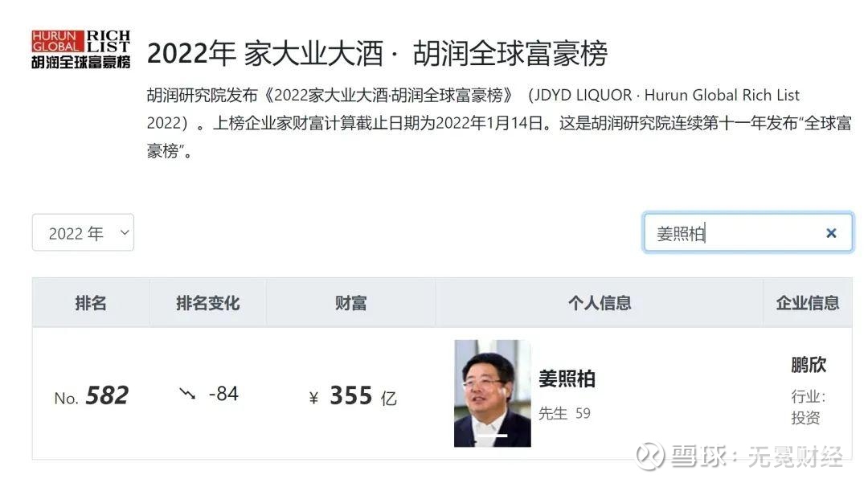
Task: Click the page title 胡润全球富豪榜
Action: coord(510,54)
